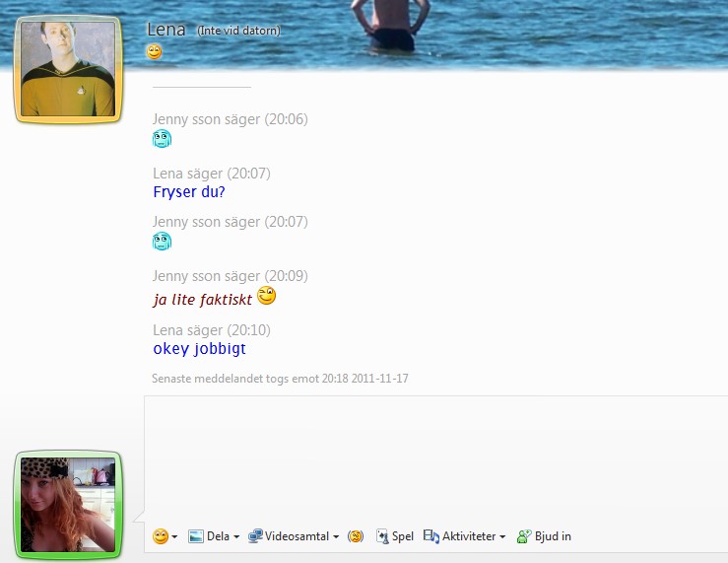Click header "Jenny sson säger (20:06)"
The image size is (728, 563).
coord(231,119)
